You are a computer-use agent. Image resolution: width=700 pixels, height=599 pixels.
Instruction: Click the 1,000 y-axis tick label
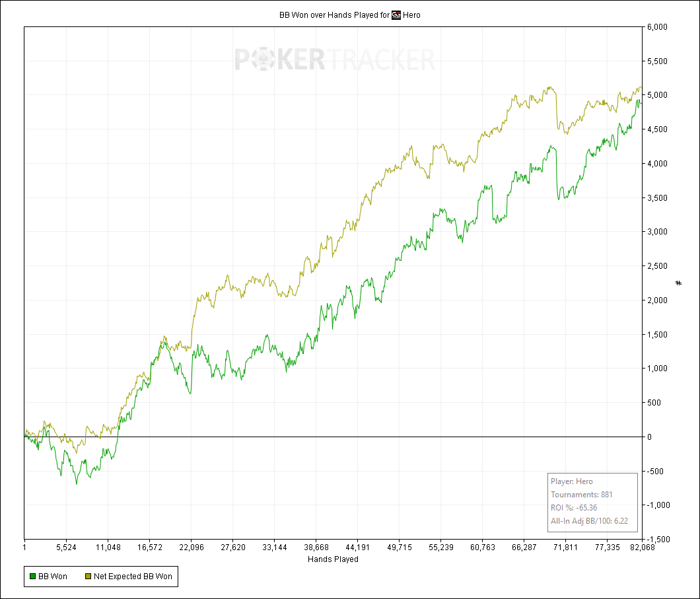pyautogui.click(x=657, y=369)
